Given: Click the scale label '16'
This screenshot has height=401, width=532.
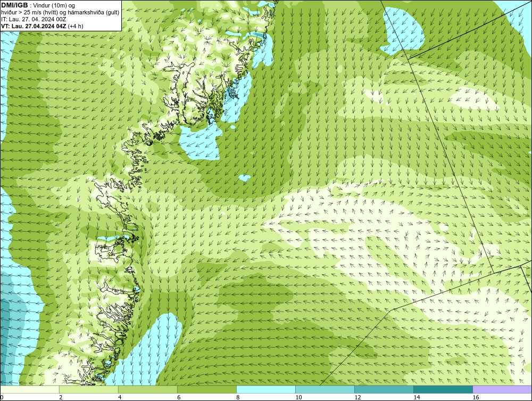Looking at the screenshot, I should [x=475, y=398].
